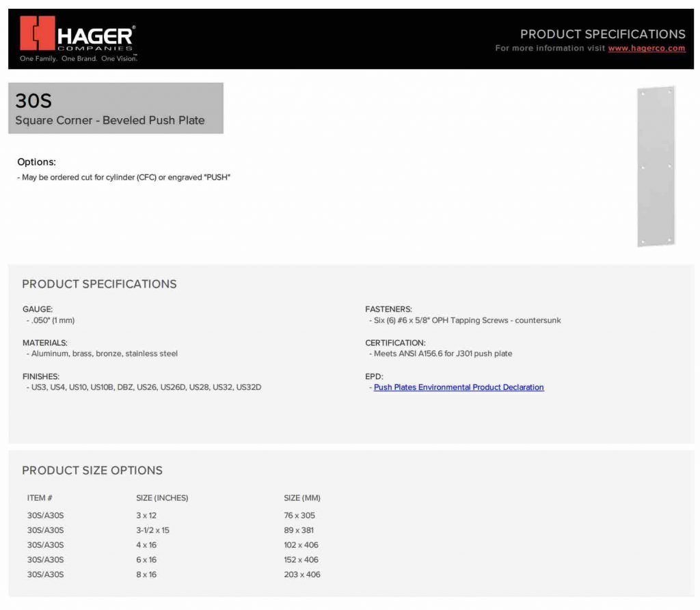Image resolution: width=700 pixels, height=610 pixels.
Task: Click the GAUGE: label
Action: (x=38, y=309)
